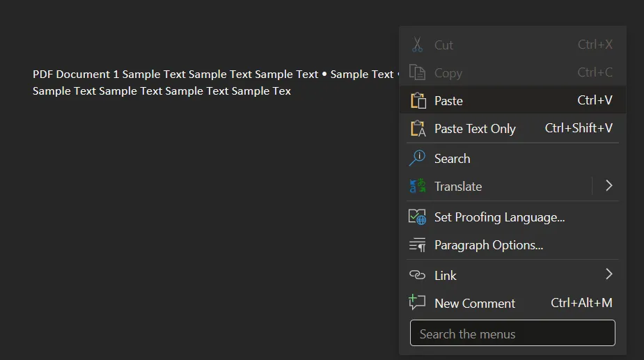644x360 pixels.
Task: Click the Translate menu label
Action: (458, 187)
